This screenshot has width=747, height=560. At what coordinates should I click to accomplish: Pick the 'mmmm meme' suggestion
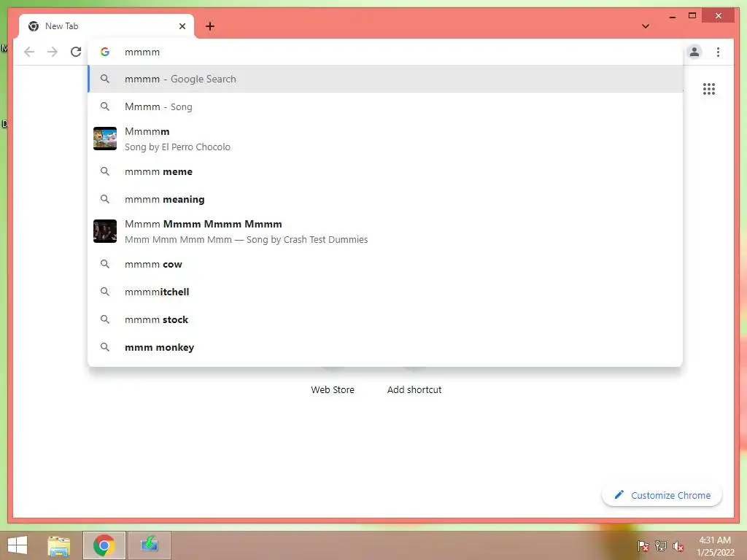[x=385, y=171]
